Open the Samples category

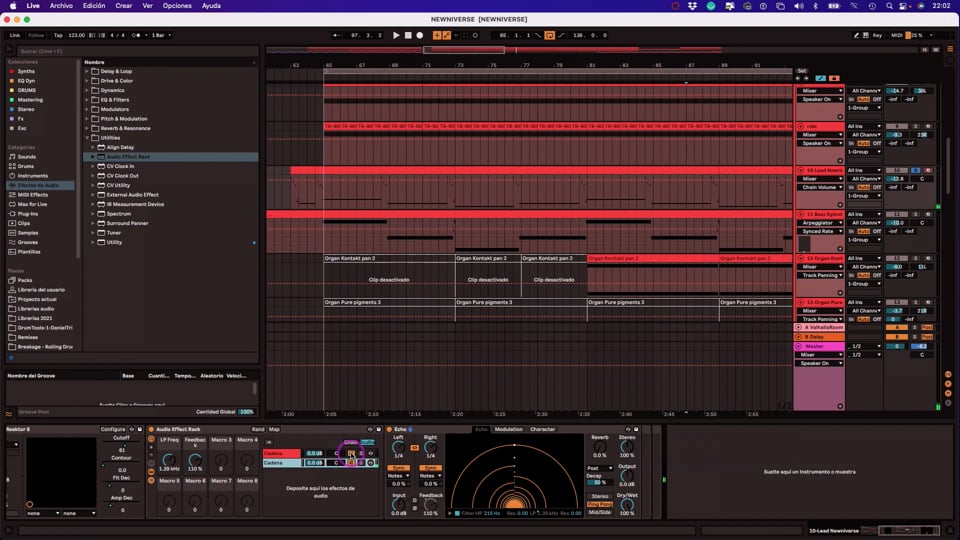[x=28, y=233]
